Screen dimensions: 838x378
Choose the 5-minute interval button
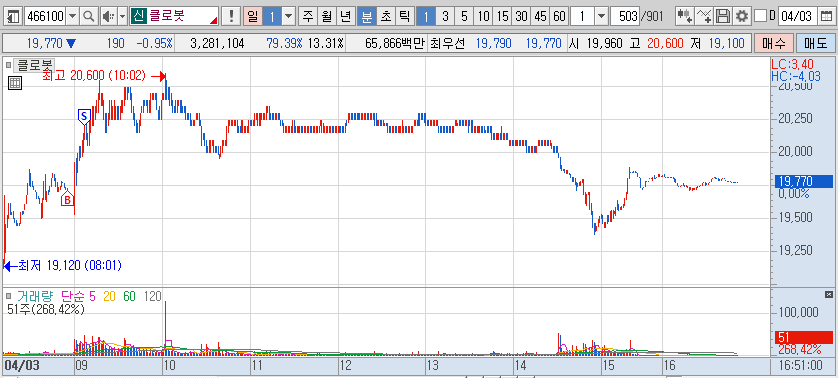click(464, 17)
